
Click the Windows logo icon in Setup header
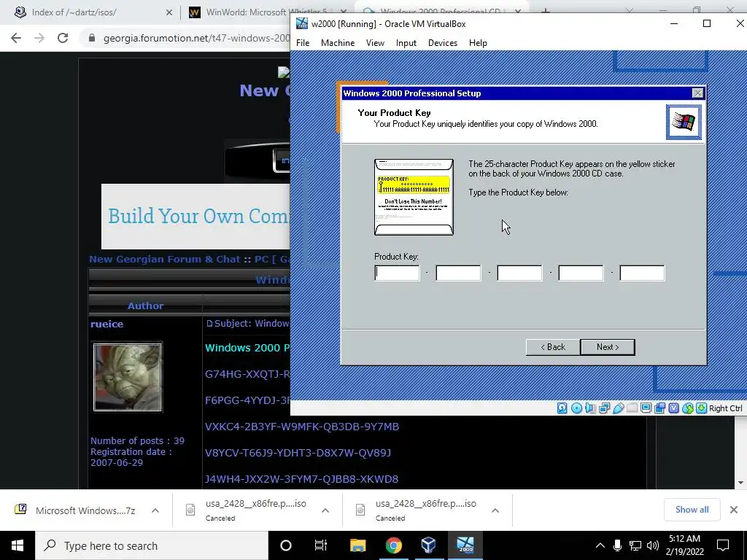(x=684, y=122)
